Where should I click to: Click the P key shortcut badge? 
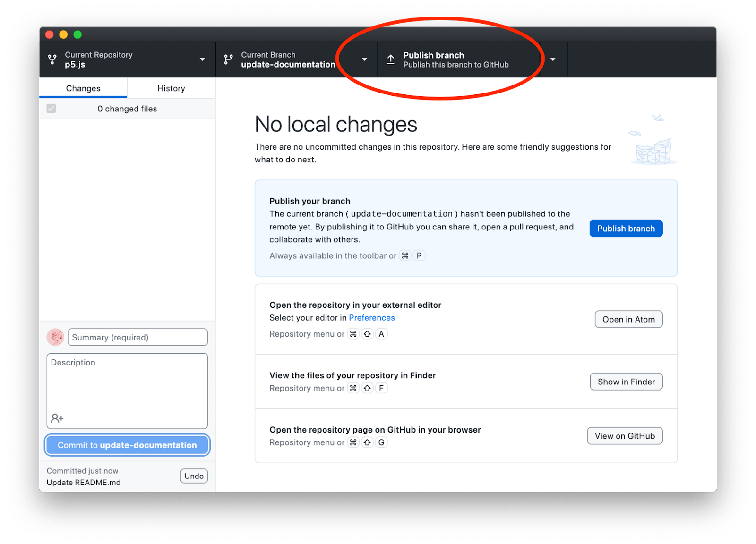[x=419, y=255]
